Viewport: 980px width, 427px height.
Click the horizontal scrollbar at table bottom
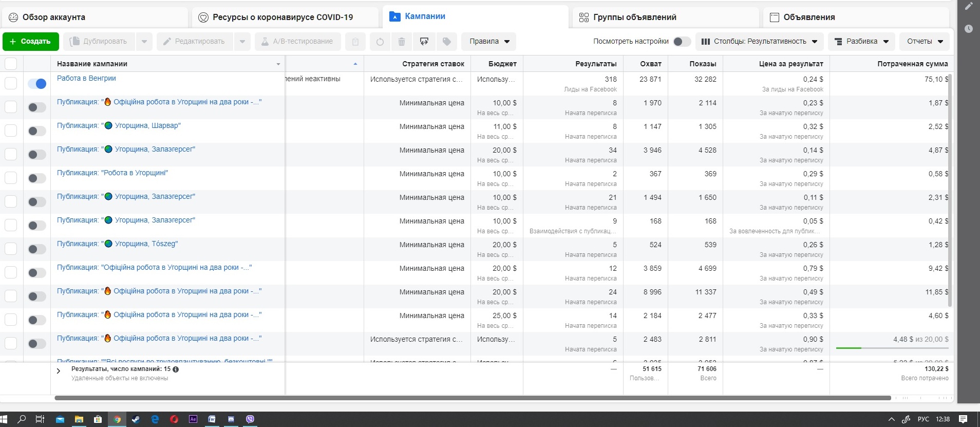[x=473, y=398]
